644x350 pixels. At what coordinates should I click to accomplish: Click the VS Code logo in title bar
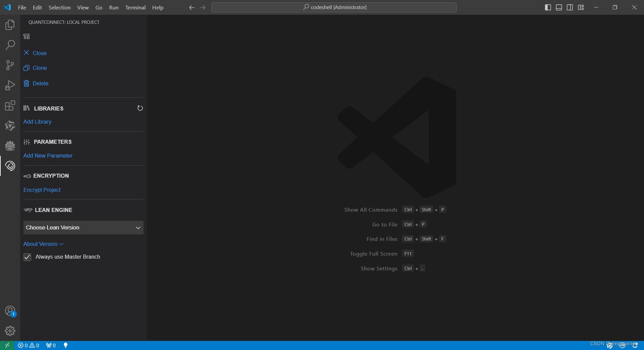point(7,7)
